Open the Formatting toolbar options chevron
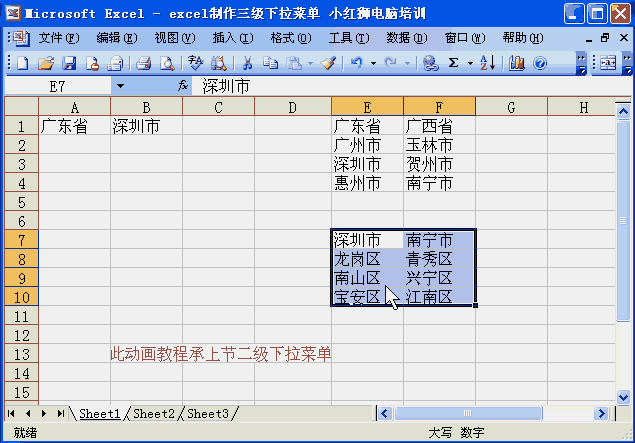The height and width of the screenshot is (443, 635). pos(627,64)
